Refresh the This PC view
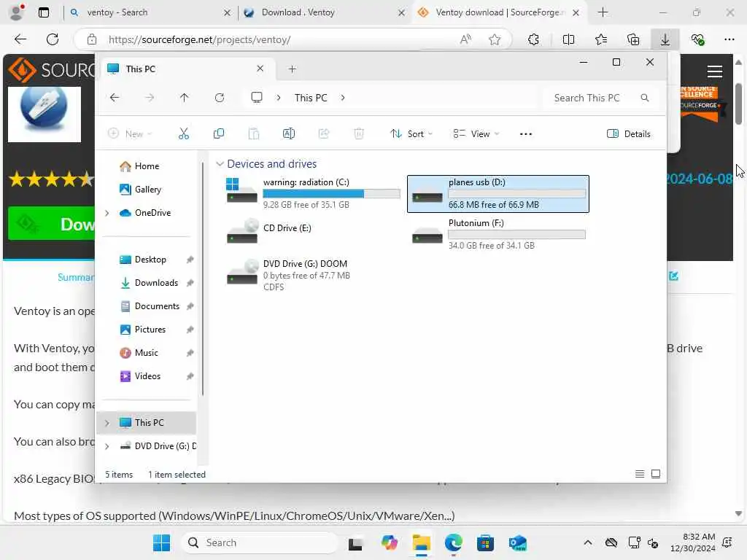The width and height of the screenshot is (747, 560). (x=219, y=98)
